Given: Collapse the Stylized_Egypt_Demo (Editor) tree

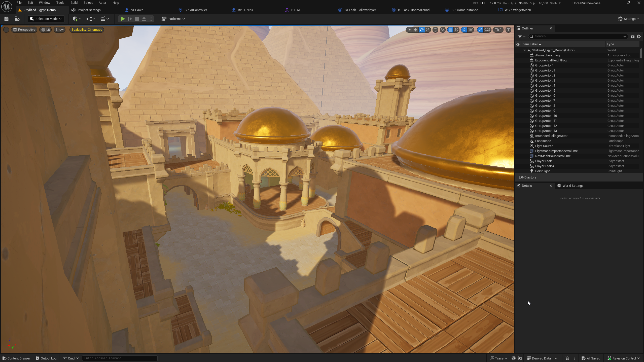Looking at the screenshot, I should click(525, 50).
